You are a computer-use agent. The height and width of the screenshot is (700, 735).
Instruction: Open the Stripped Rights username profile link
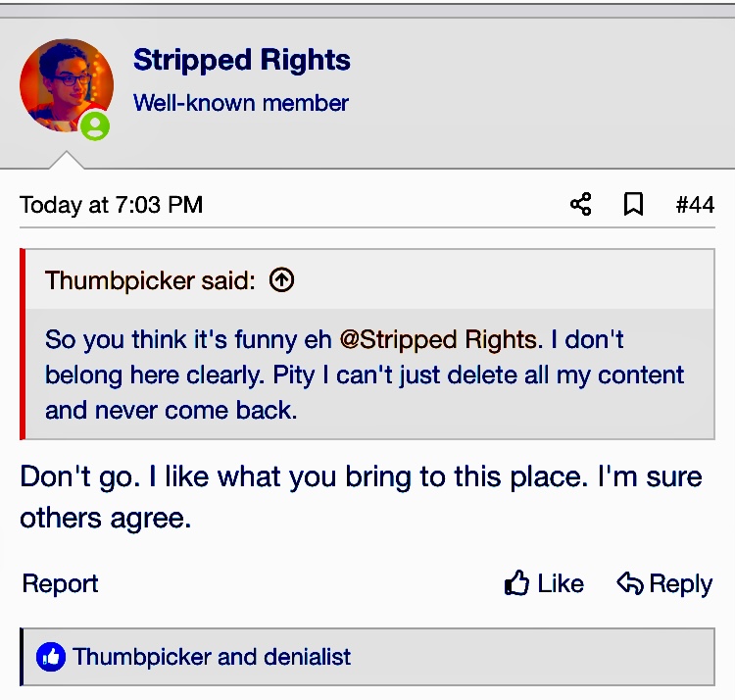[241, 60]
